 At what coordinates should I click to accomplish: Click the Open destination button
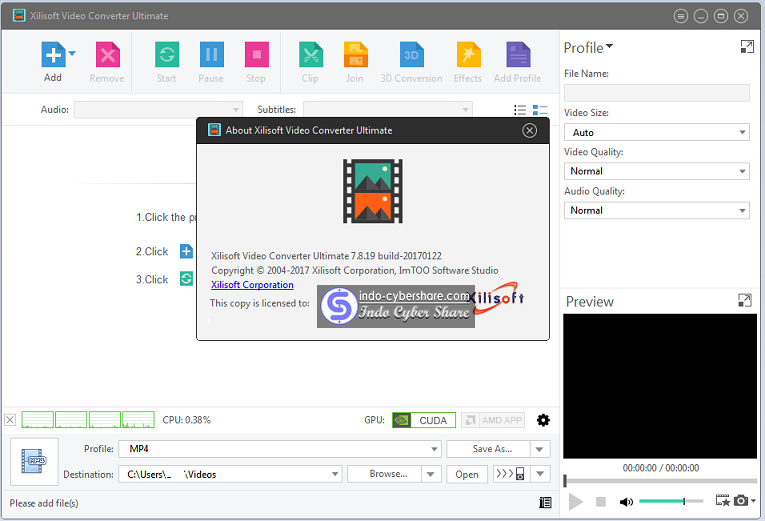(x=467, y=474)
